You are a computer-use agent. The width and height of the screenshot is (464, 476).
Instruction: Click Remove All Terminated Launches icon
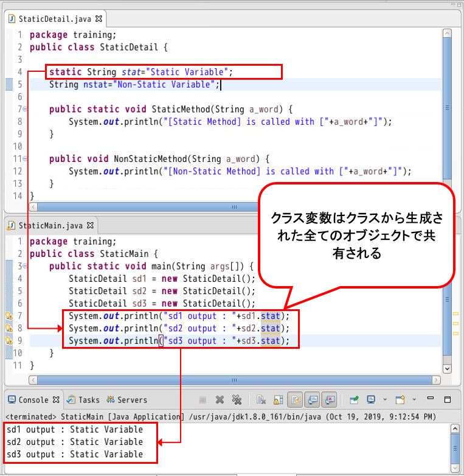coord(237,400)
